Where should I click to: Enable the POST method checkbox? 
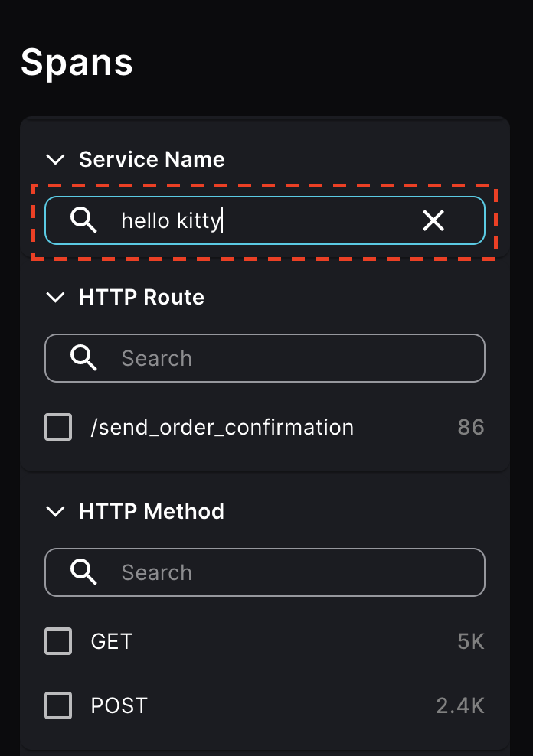coord(57,705)
